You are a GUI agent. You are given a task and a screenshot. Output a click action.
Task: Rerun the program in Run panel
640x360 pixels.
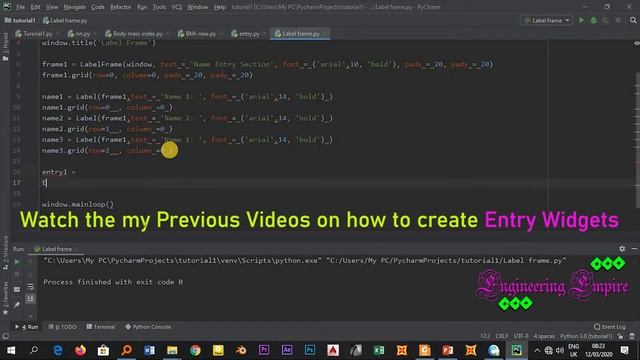tap(17, 262)
